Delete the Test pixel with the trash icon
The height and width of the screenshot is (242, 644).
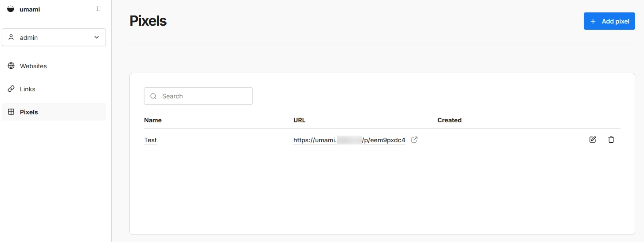611,140
